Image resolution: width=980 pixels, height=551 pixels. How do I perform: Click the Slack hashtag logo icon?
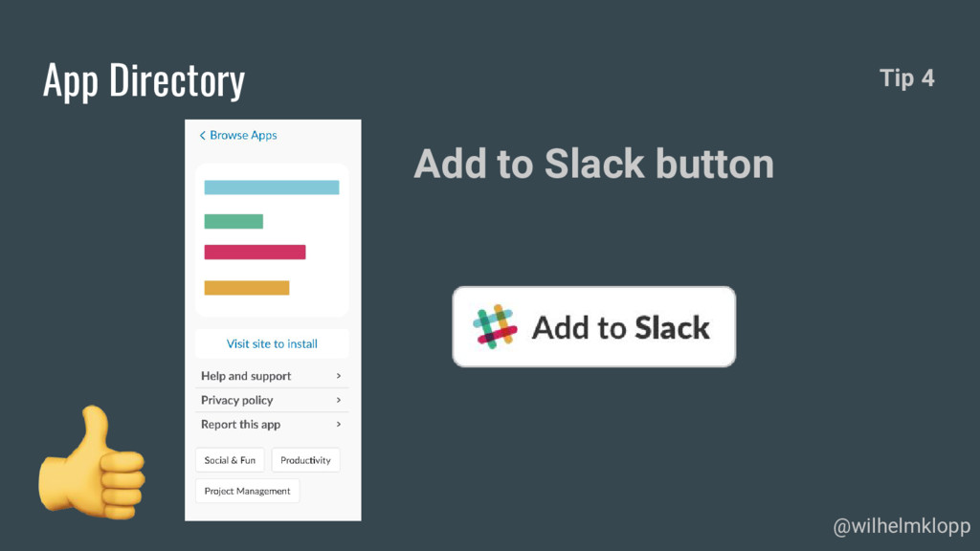tap(495, 327)
